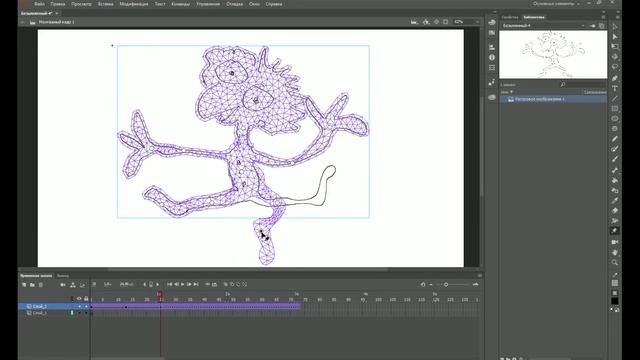Viewport: 640px width, 360px height.
Task: Click the library search field
Action: [583, 84]
